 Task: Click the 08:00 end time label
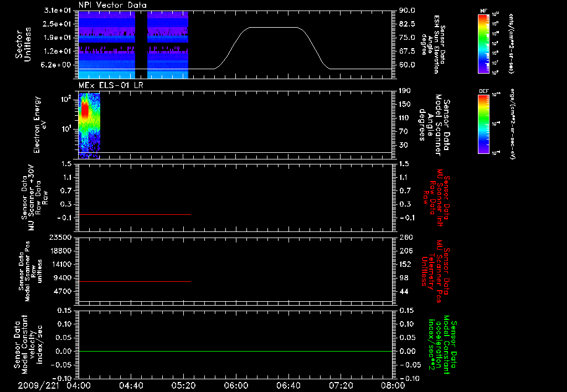coord(393,385)
